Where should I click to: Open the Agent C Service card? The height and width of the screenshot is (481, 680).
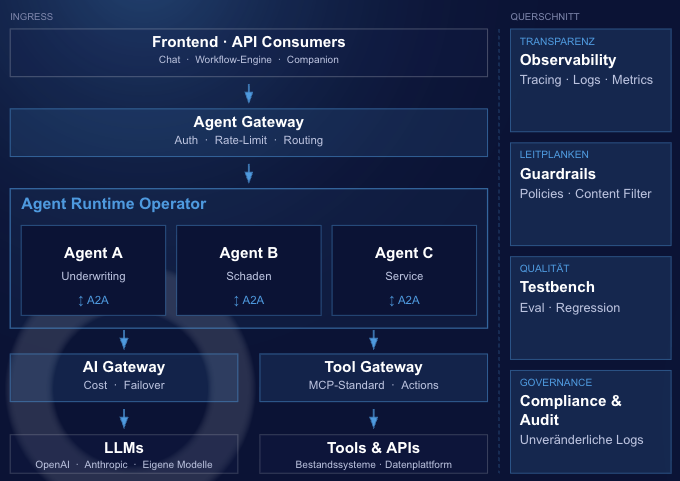point(404,270)
